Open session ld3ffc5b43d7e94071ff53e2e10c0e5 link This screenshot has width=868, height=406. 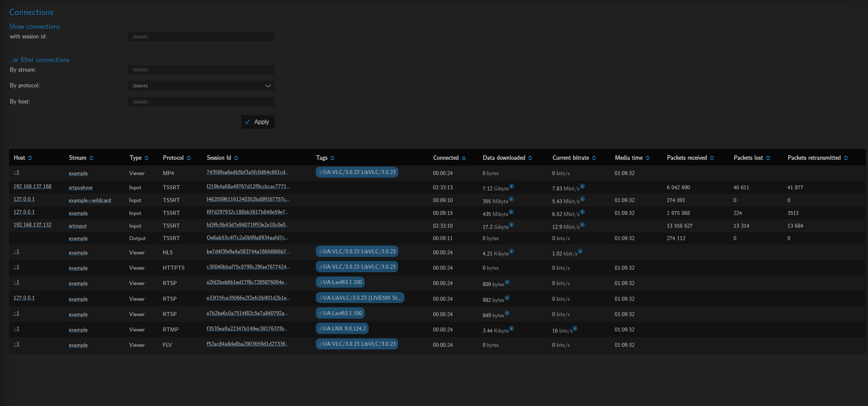tap(247, 225)
